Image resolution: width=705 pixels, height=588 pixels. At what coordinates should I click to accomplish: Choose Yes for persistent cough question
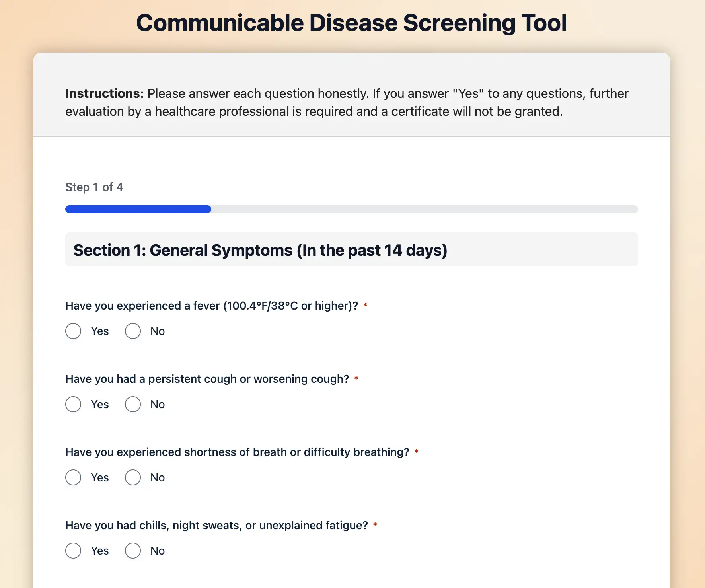point(73,404)
